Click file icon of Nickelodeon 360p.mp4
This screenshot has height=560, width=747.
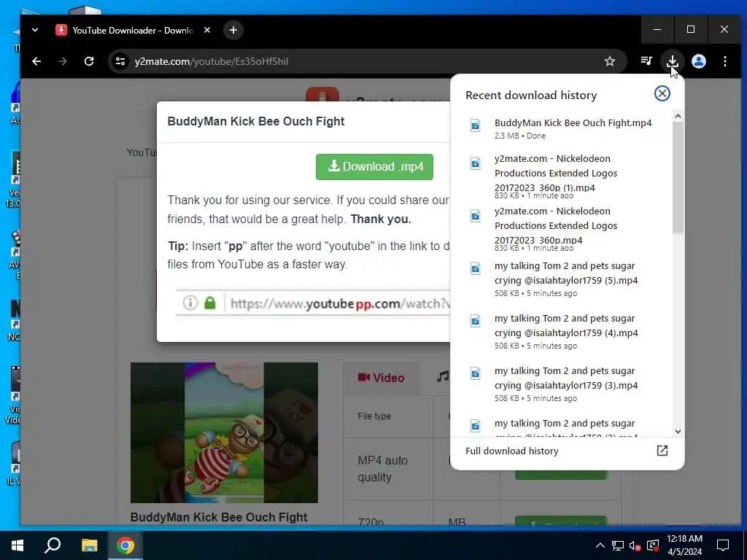pyautogui.click(x=475, y=216)
